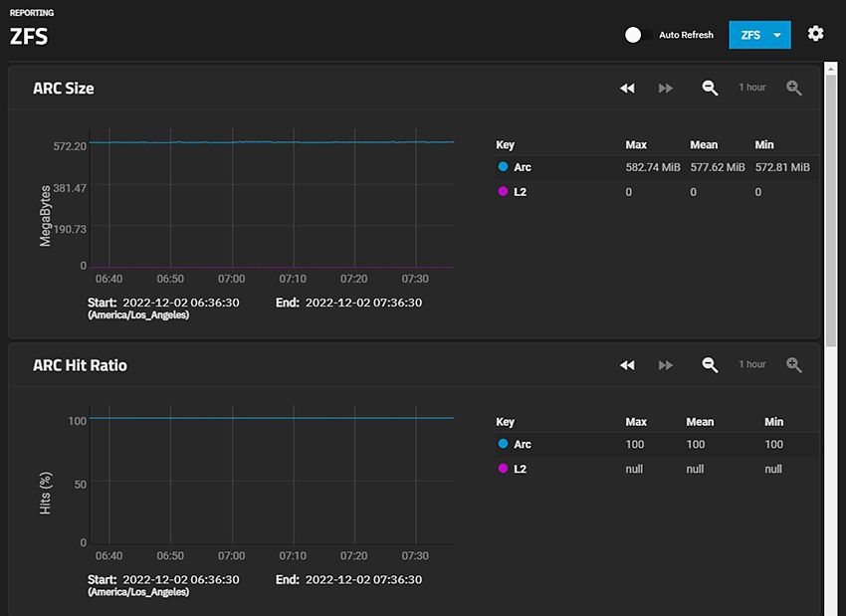Click the ARC Hit Ratio card title
The width and height of the screenshot is (846, 616).
(80, 365)
